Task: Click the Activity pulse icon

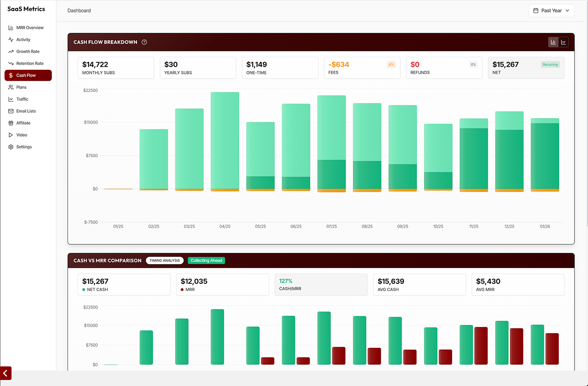Action: coord(11,40)
